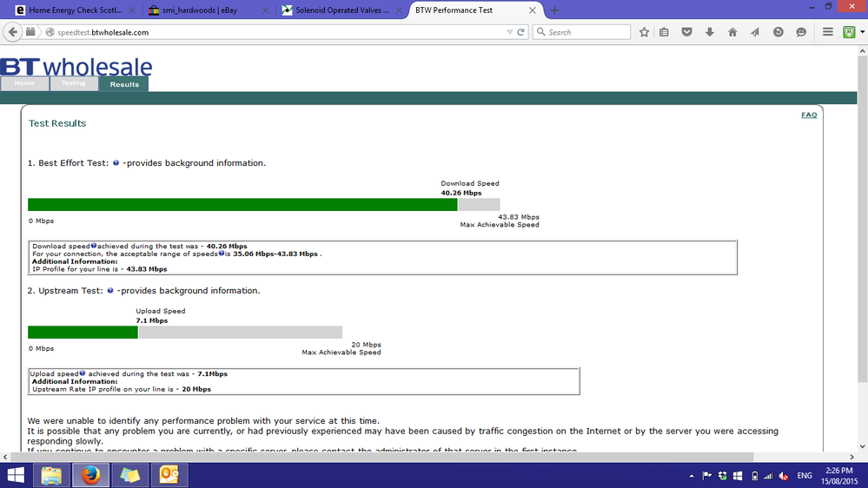Open the address bar history dropdown

[509, 32]
